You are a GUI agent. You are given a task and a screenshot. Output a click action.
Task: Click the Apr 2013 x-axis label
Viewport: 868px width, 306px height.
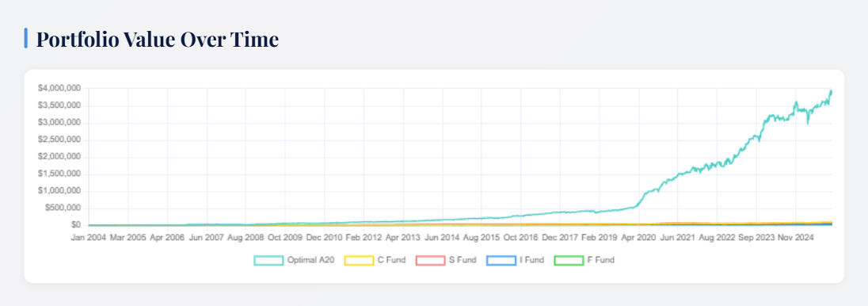click(x=403, y=237)
